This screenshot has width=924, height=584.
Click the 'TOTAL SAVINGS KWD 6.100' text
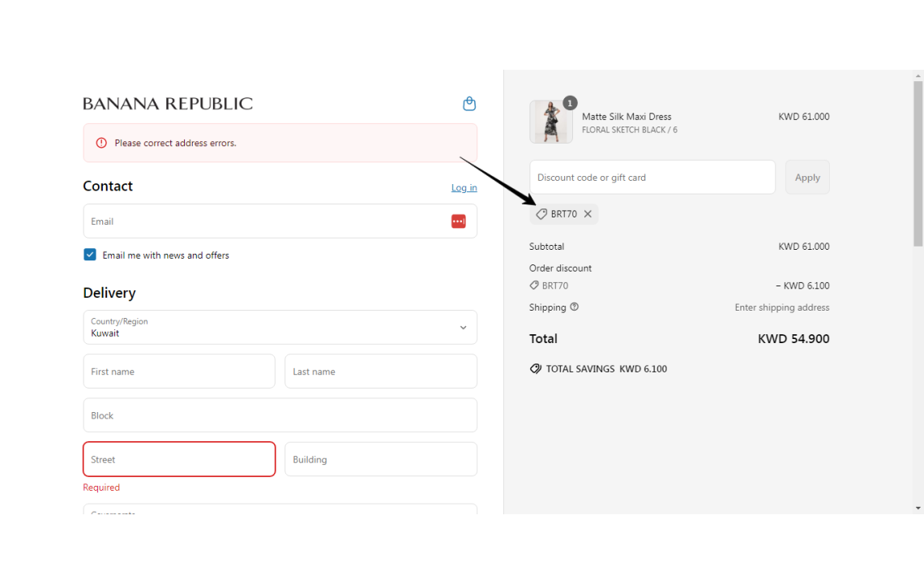point(606,369)
